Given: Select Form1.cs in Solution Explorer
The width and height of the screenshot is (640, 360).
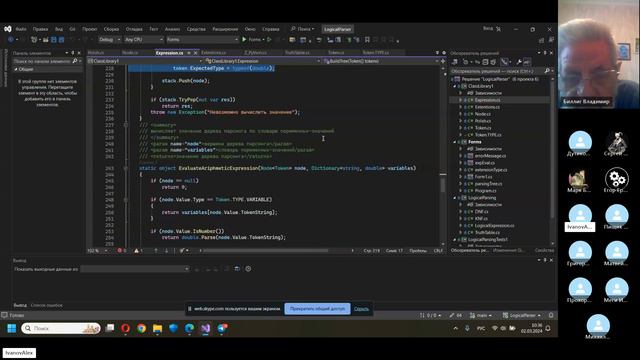Looking at the screenshot, I should 483,177.
